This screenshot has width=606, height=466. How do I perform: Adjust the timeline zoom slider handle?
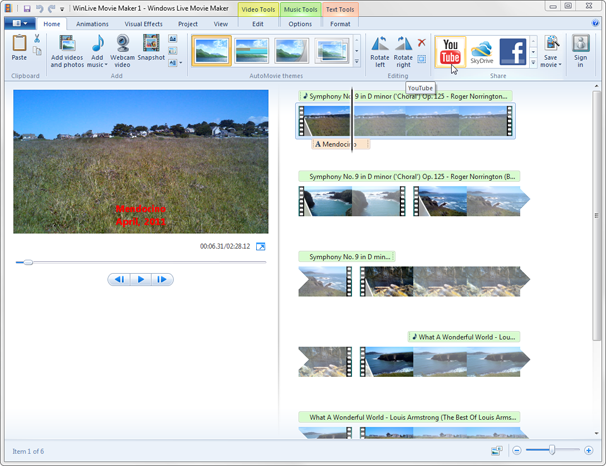click(x=552, y=450)
